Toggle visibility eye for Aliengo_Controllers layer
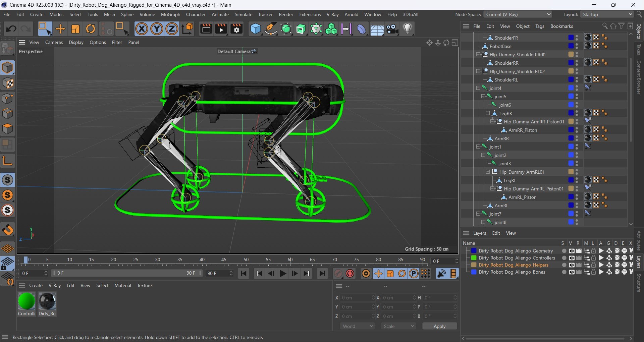Viewport: 644px width, 342px height. [x=571, y=258]
